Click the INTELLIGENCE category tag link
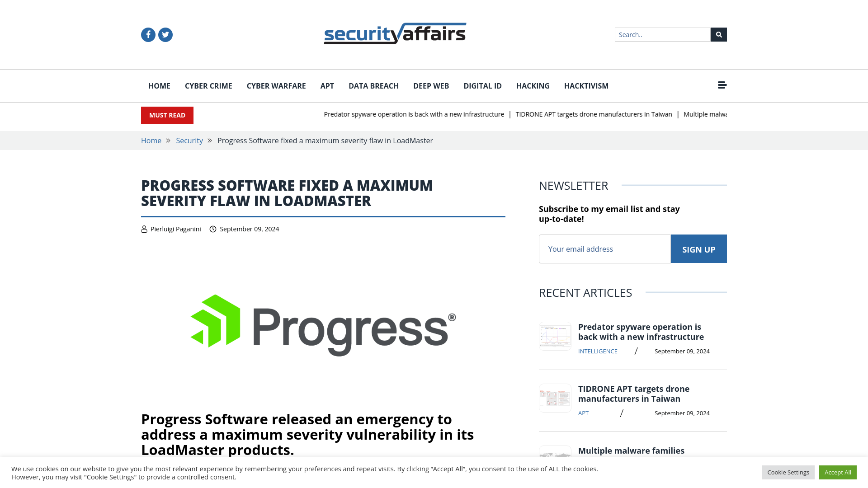The width and height of the screenshot is (868, 488). [597, 351]
